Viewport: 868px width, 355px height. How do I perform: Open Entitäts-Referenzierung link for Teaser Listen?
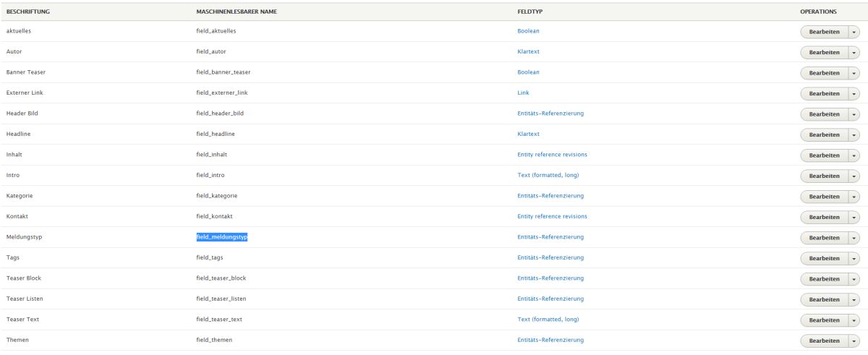pos(550,299)
